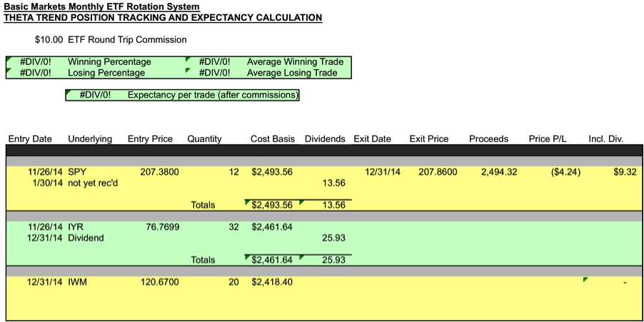Select the IYR entry price 76.7699

click(x=163, y=227)
